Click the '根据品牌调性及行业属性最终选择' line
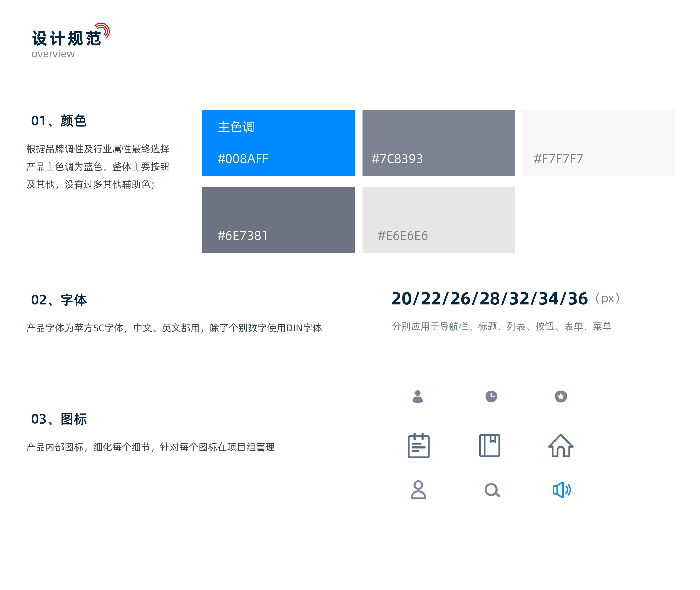This screenshot has width=700, height=590. pyautogui.click(x=98, y=149)
